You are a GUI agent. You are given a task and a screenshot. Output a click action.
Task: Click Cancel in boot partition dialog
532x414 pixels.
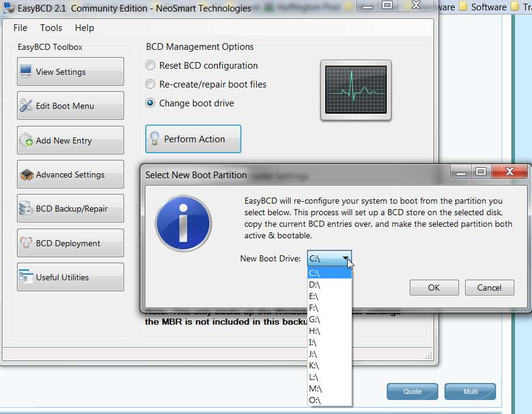(489, 288)
